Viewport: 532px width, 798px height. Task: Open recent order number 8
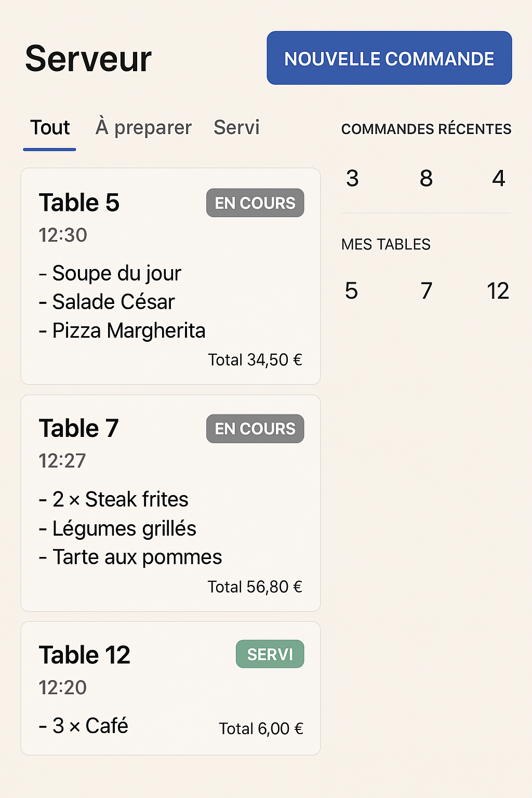coord(426,179)
